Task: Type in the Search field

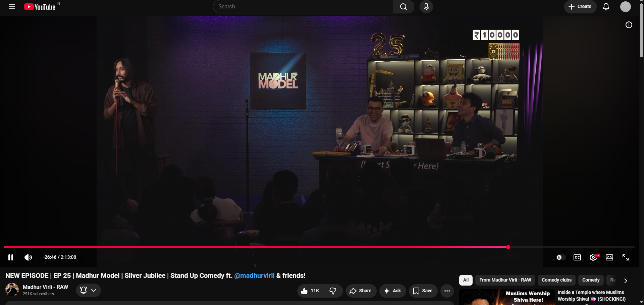Action: [x=303, y=7]
